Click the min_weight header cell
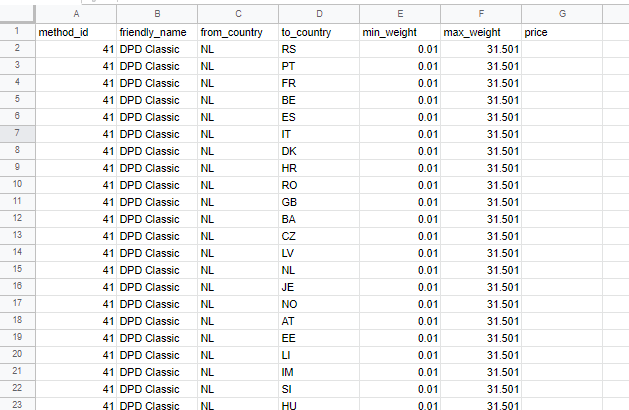 tap(400, 32)
